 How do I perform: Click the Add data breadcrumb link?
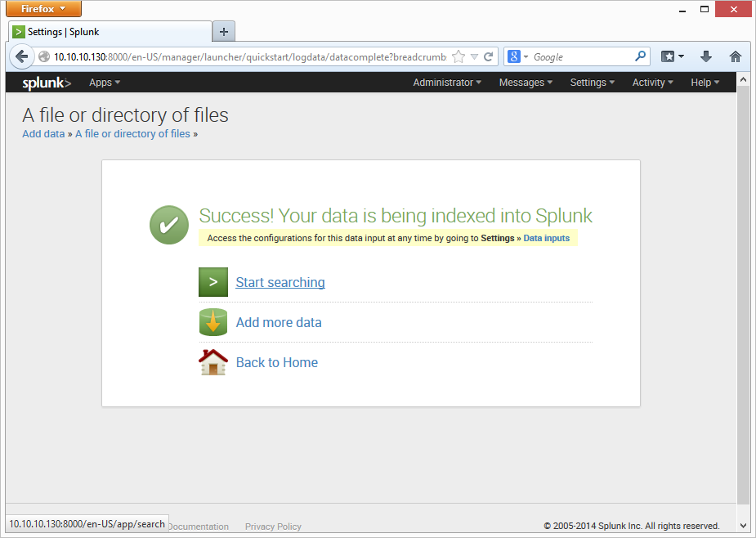[43, 133]
